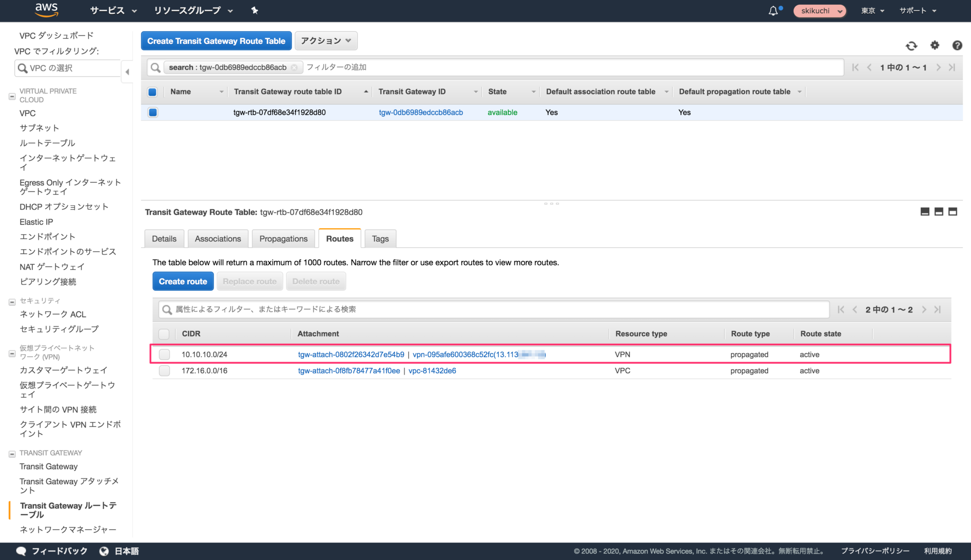Open the アクション dropdown
971x560 pixels.
click(326, 41)
